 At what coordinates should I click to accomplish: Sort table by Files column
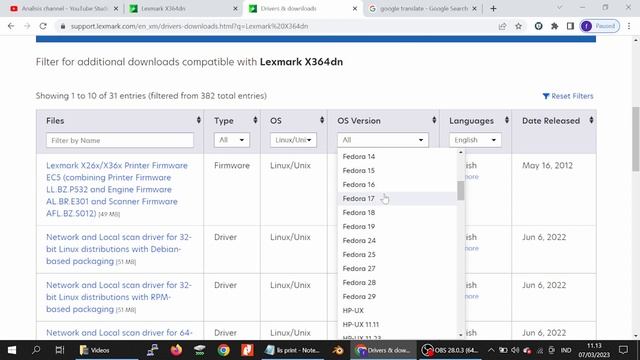pos(198,120)
